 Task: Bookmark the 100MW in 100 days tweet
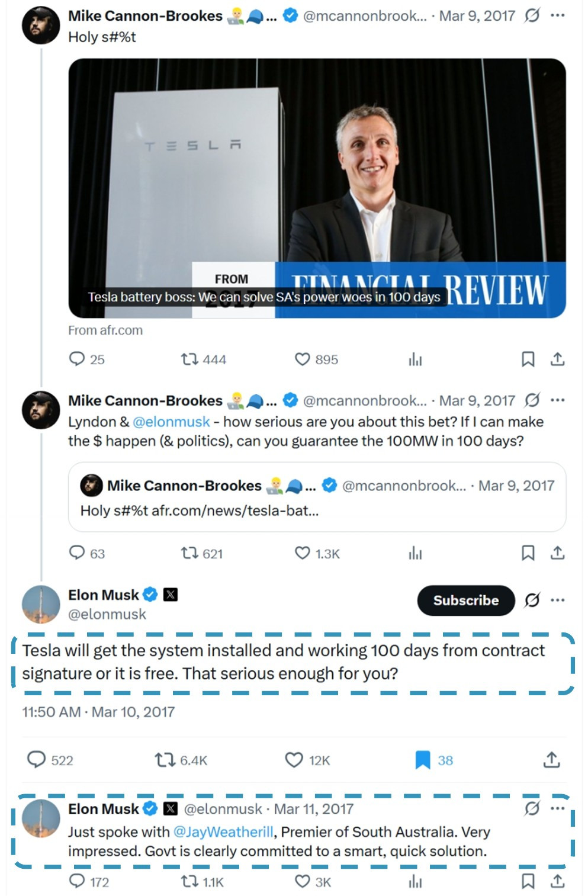(528, 553)
